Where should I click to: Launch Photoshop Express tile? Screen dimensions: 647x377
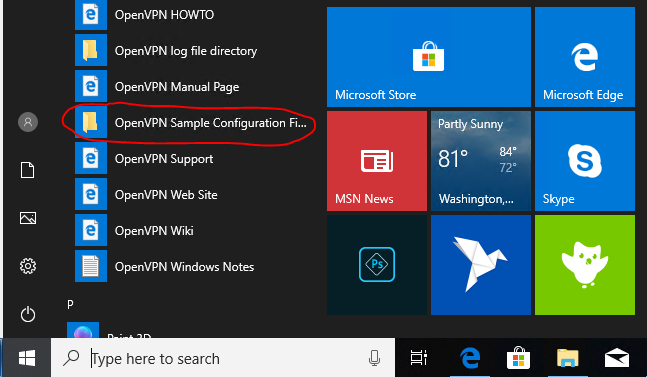[377, 265]
